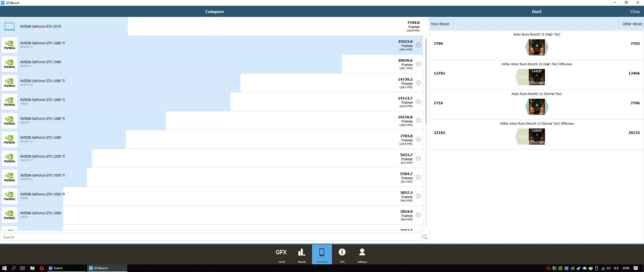Click the 13702 duel score
Screen dimensions: 644x272
[439, 73]
